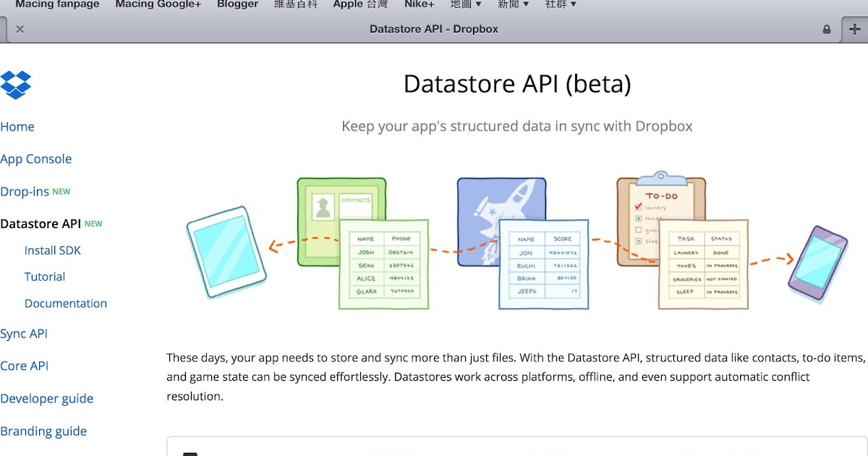868x456 pixels.
Task: Visit the Drop-ins section
Action: [26, 191]
